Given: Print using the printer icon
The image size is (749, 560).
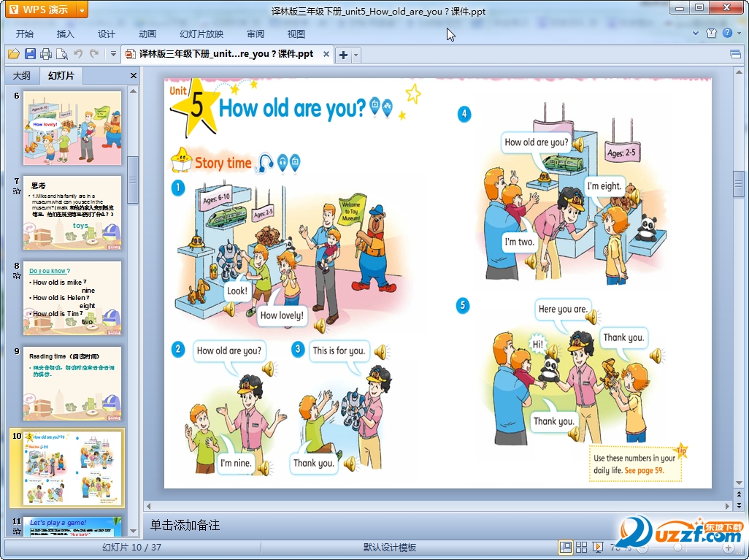Looking at the screenshot, I should coord(46,54).
